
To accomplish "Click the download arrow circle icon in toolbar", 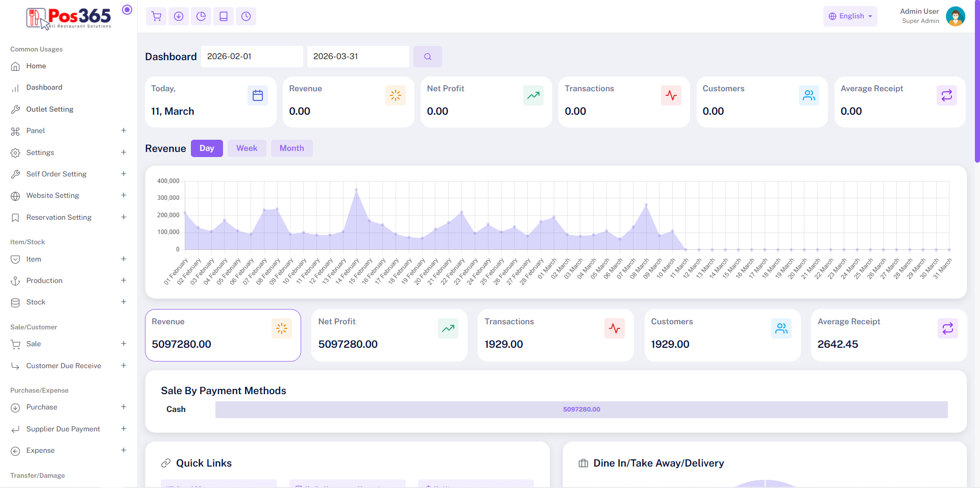I will (x=179, y=16).
